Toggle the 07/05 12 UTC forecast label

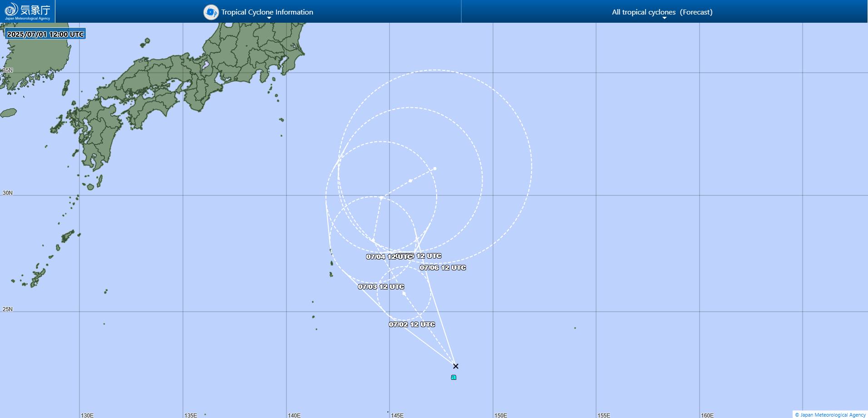(x=419, y=256)
